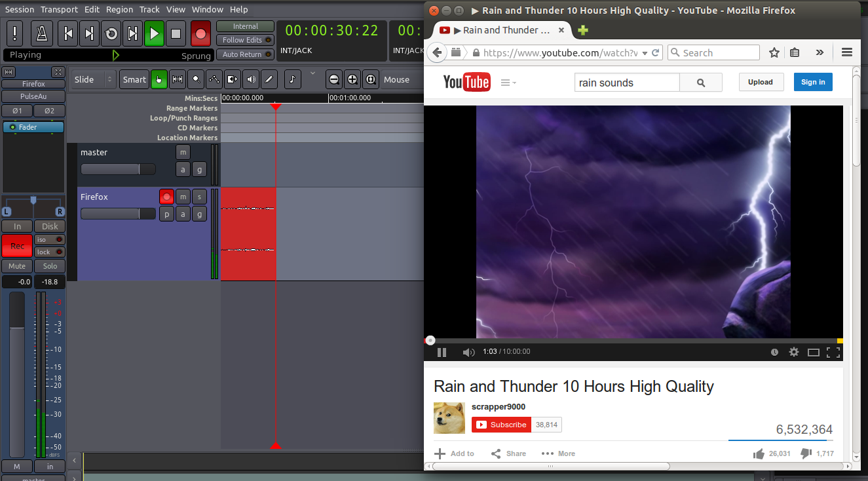Open the Firefox track automation a button
The height and width of the screenshot is (481, 868).
[x=183, y=214]
